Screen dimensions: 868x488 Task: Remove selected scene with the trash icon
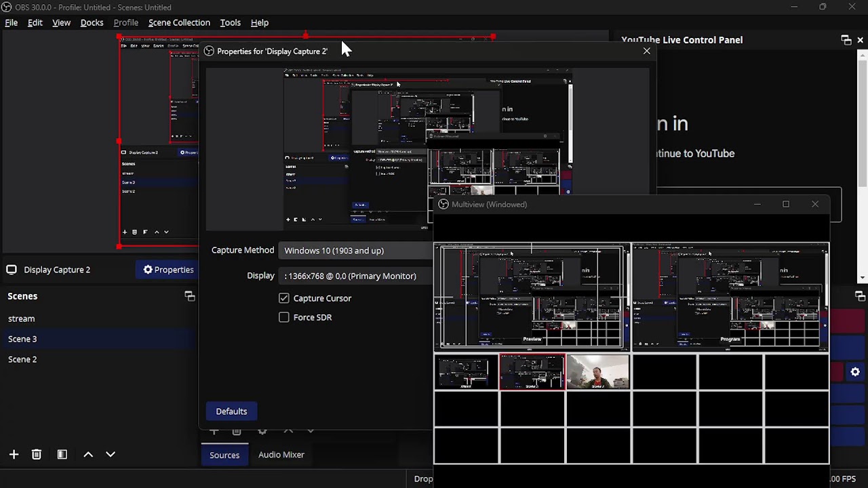pos(37,455)
